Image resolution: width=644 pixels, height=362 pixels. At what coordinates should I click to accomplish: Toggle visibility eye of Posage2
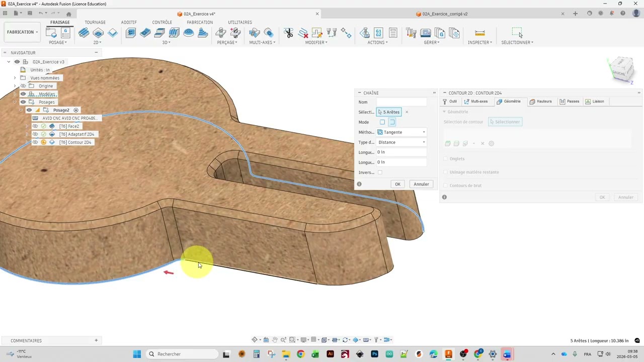point(29,110)
